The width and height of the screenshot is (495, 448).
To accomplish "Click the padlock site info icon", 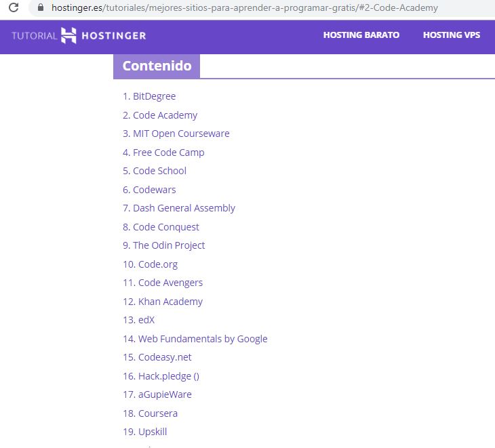I will 41,7.
